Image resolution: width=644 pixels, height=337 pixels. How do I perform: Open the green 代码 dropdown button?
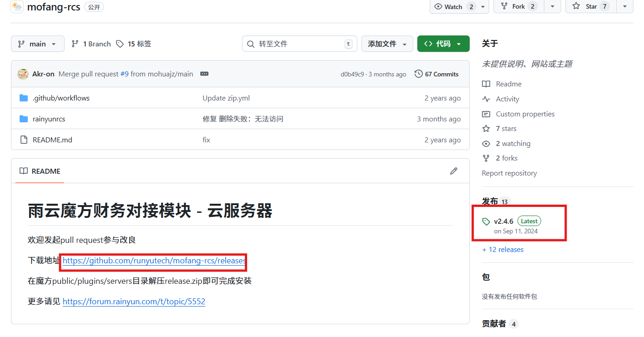[443, 44]
